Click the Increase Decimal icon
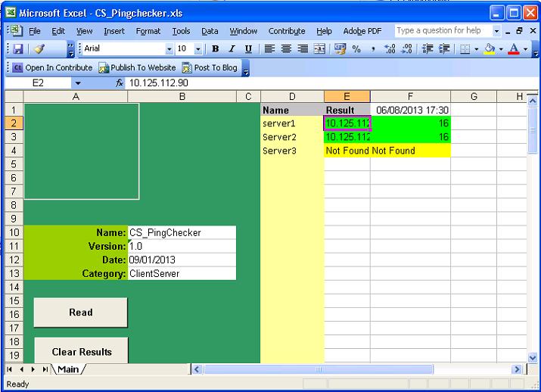Screen dimensions: 541x392 pos(390,48)
